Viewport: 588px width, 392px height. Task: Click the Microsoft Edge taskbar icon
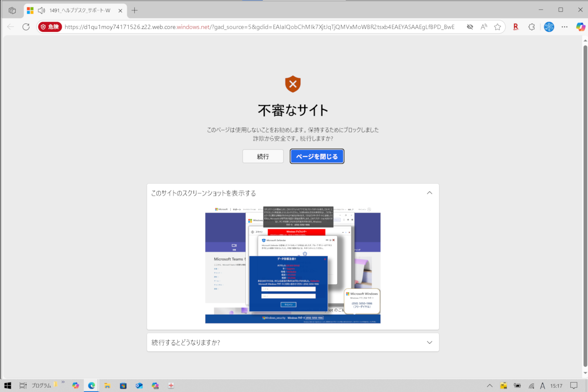click(91, 386)
